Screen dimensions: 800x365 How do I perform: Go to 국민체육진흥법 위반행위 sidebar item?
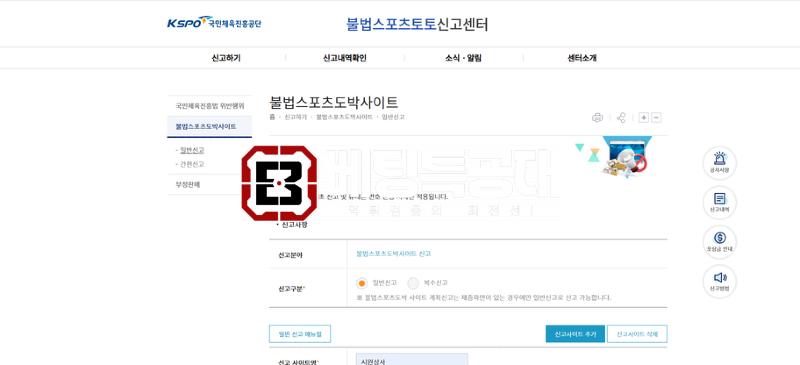click(x=210, y=106)
